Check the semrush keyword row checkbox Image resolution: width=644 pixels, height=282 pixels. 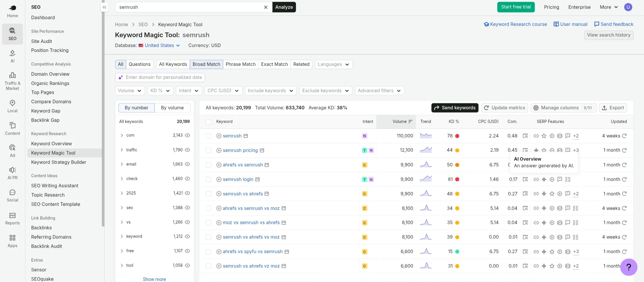pos(208,136)
